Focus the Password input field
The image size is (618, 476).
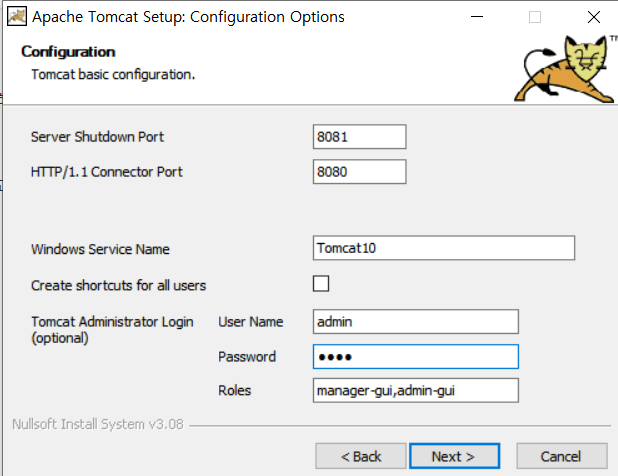[x=416, y=357]
